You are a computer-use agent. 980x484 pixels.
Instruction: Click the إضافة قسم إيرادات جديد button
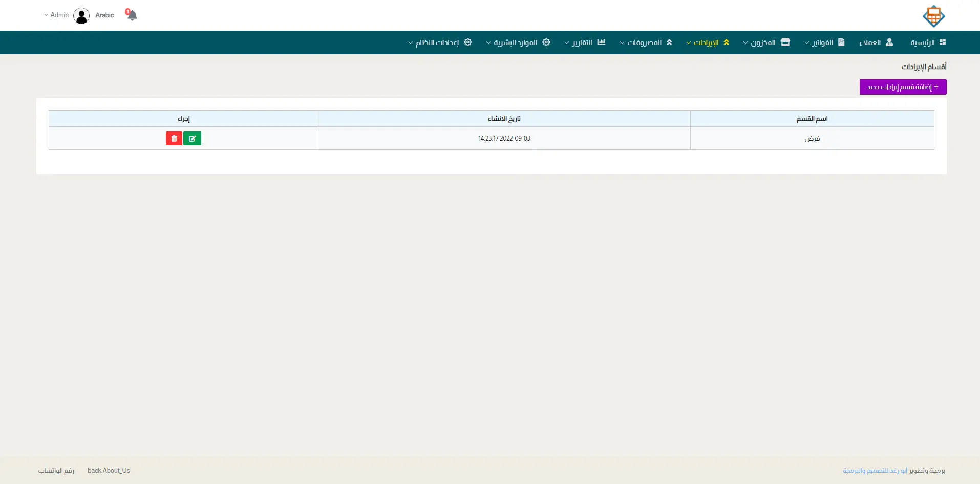(x=903, y=87)
